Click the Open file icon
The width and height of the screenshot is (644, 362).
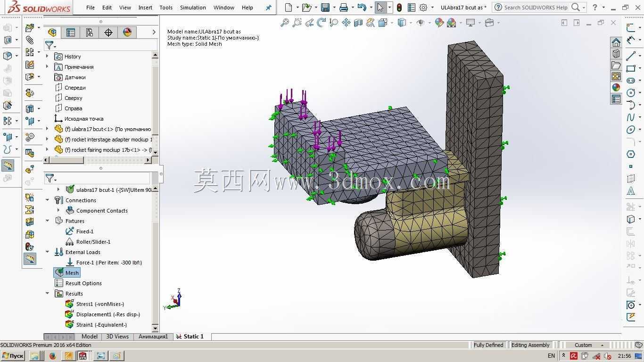(x=307, y=8)
